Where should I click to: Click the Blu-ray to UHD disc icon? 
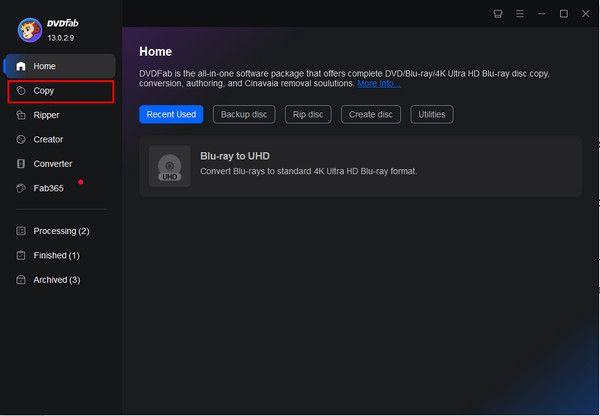tap(169, 166)
